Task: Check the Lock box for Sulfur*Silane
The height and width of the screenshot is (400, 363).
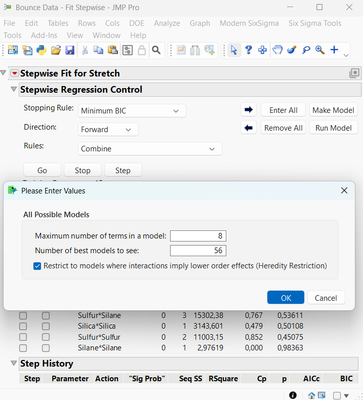Action: [x=23, y=315]
